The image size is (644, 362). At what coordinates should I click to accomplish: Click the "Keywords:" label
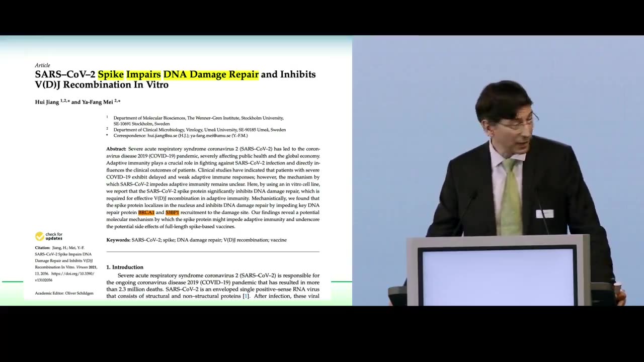click(118, 240)
